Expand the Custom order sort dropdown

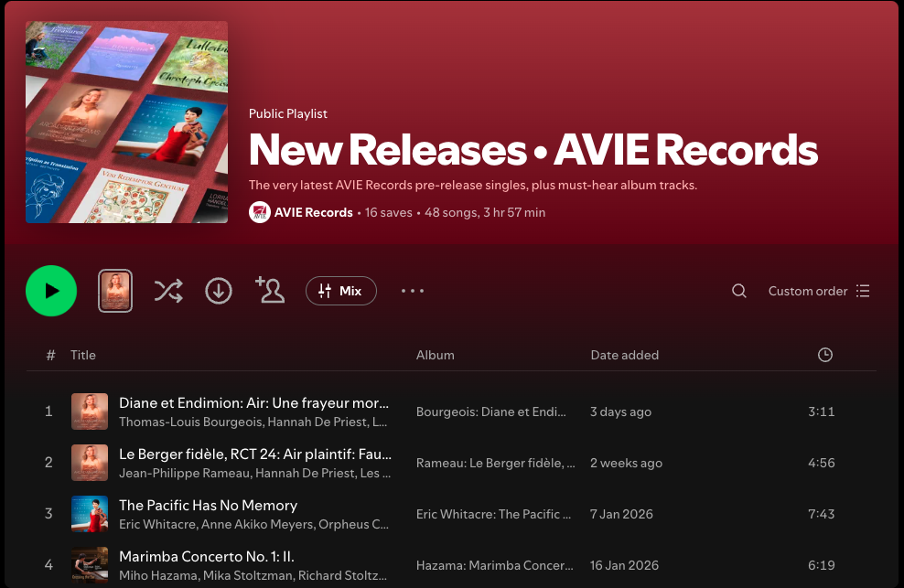click(819, 291)
